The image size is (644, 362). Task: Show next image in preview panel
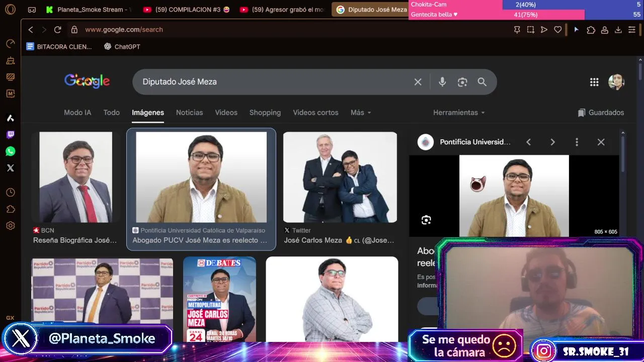click(x=552, y=142)
